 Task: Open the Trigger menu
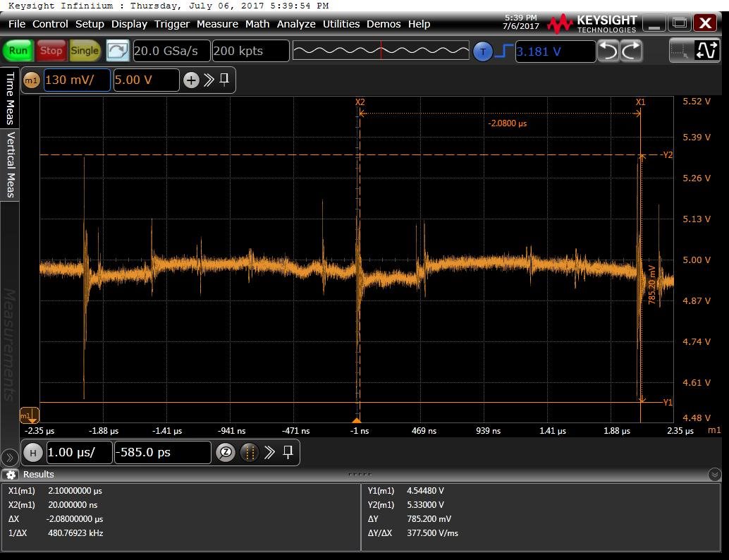pyautogui.click(x=172, y=24)
